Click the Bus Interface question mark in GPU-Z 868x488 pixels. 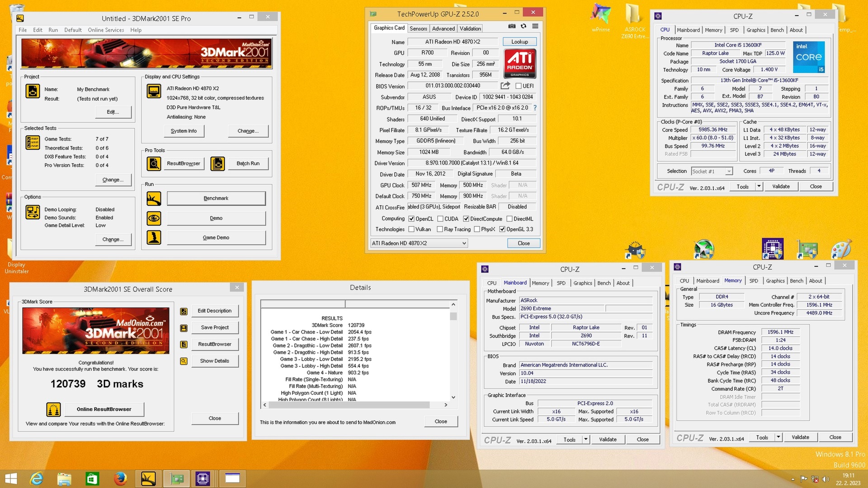click(x=535, y=108)
